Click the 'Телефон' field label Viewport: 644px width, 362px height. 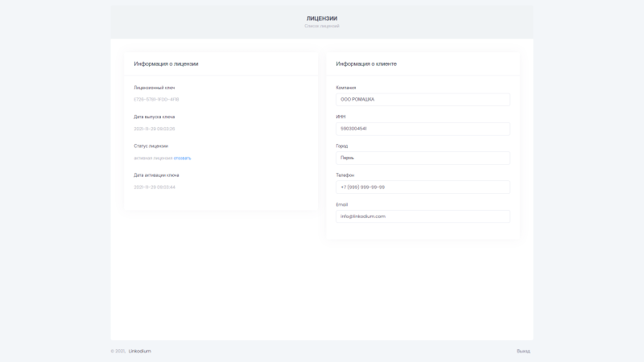click(x=345, y=175)
